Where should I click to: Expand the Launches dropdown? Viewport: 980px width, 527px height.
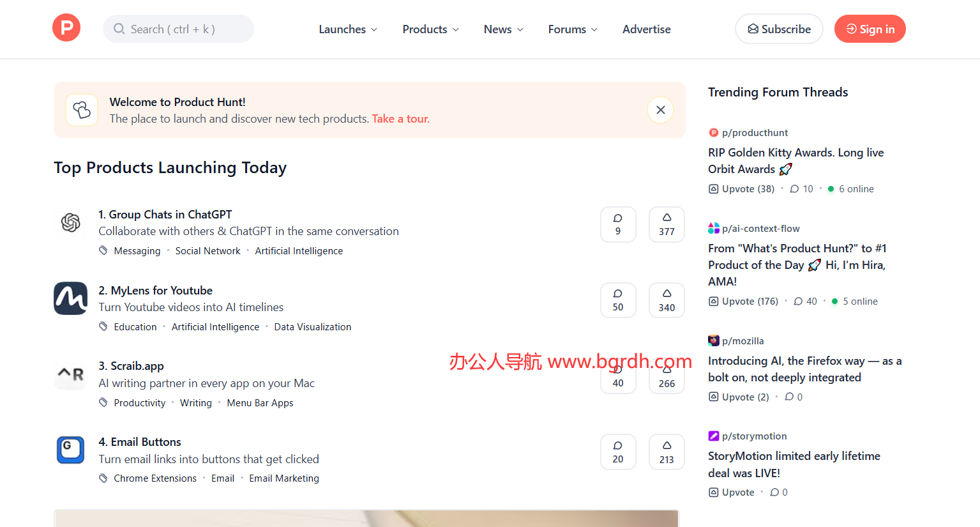(347, 29)
